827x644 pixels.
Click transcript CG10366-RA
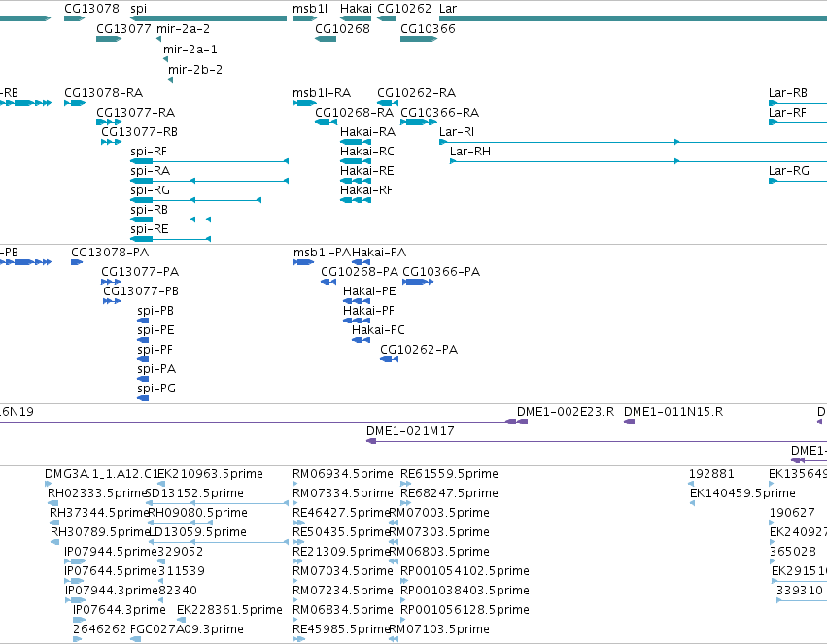pos(440,113)
